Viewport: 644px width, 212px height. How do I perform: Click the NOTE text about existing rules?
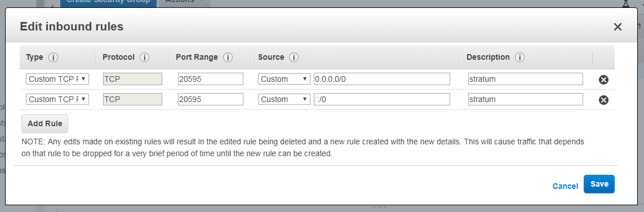[303, 148]
